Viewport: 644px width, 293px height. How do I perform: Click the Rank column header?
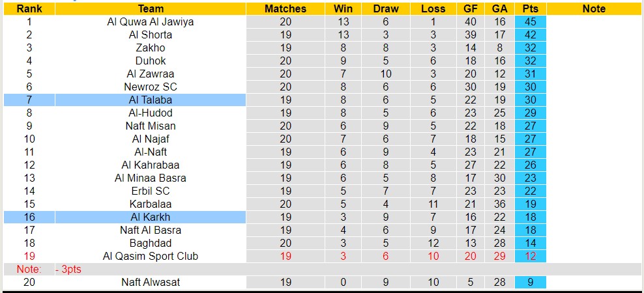coord(29,8)
